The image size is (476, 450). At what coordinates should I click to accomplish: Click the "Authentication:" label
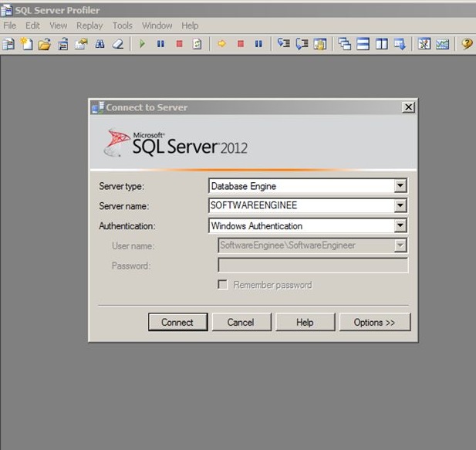point(127,226)
